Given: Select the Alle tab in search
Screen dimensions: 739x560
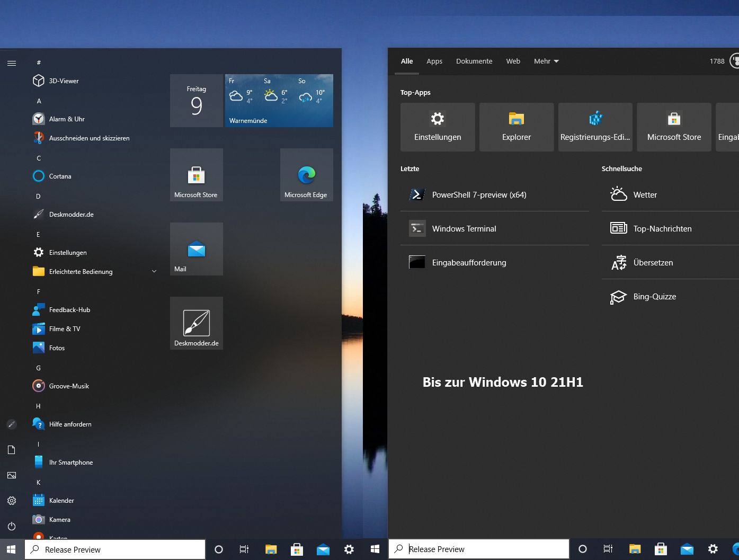Looking at the screenshot, I should [407, 61].
